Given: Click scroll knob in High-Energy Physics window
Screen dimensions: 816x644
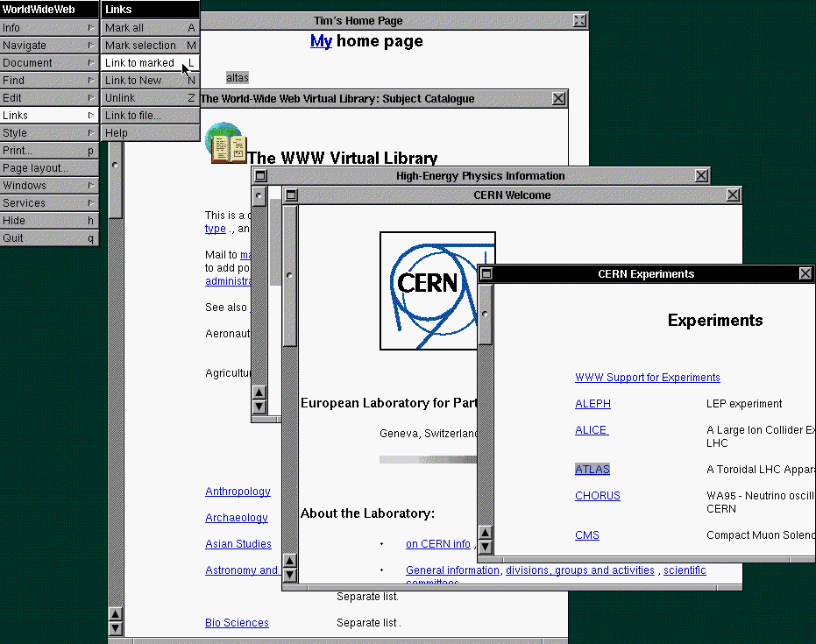Looking at the screenshot, I should 259,196.
